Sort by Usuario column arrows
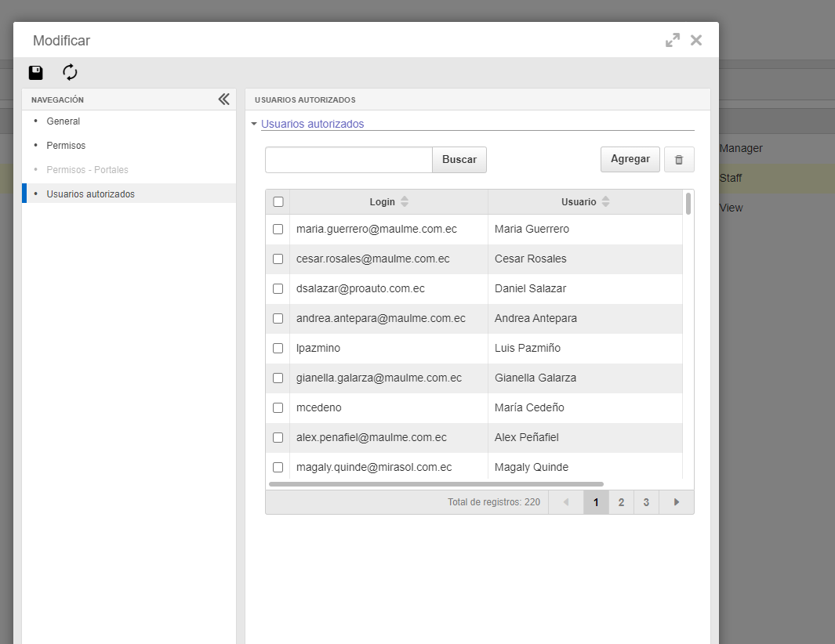Screen dimensions: 835x644 [x=605, y=201]
